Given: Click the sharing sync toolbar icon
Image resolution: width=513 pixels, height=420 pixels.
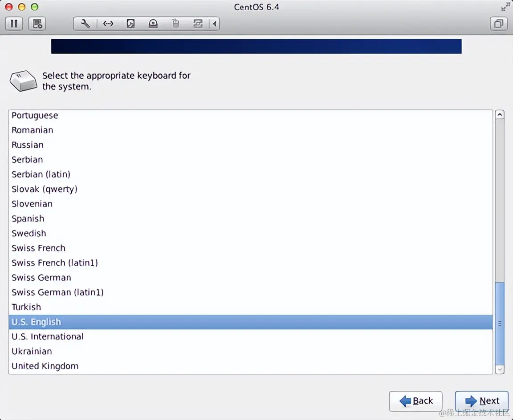Looking at the screenshot, I should [198, 24].
